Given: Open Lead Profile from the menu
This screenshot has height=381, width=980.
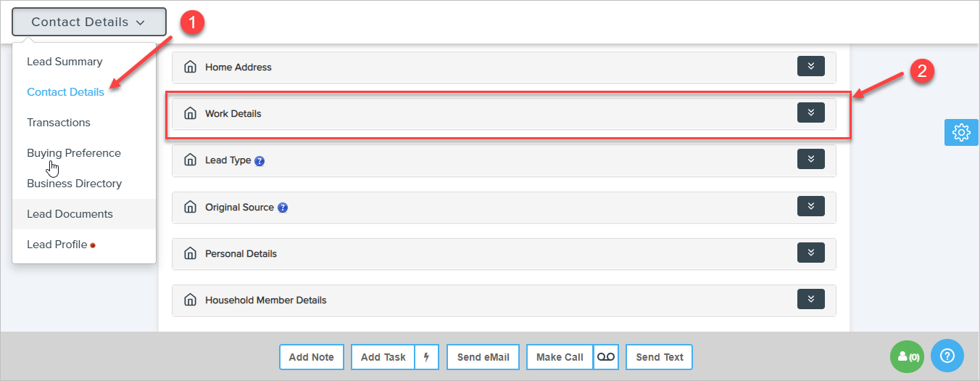Looking at the screenshot, I should tap(57, 245).
